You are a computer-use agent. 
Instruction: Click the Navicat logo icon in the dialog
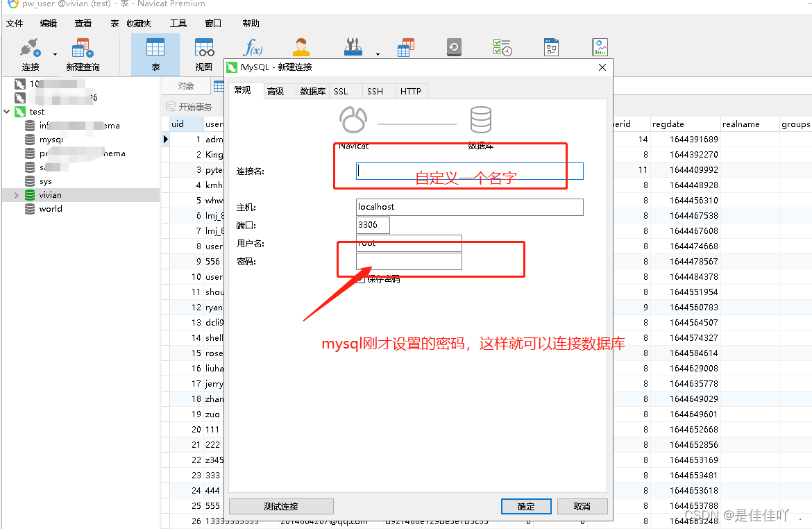point(353,119)
